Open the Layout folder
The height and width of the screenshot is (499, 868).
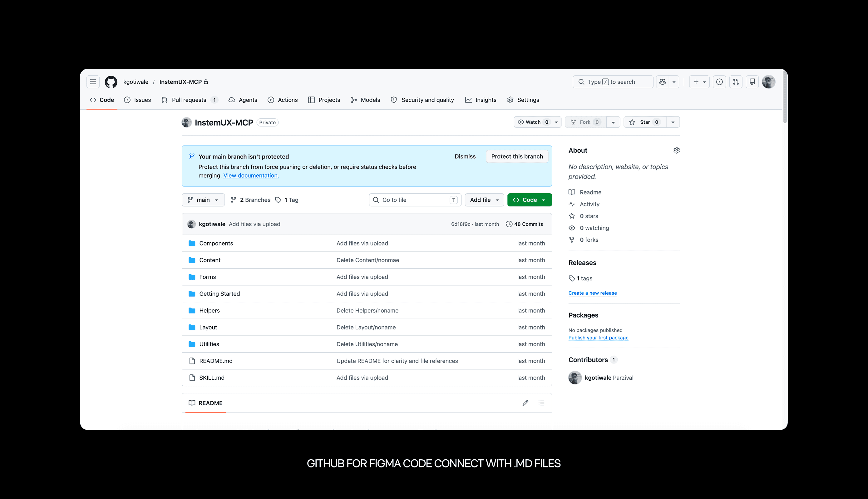208,327
